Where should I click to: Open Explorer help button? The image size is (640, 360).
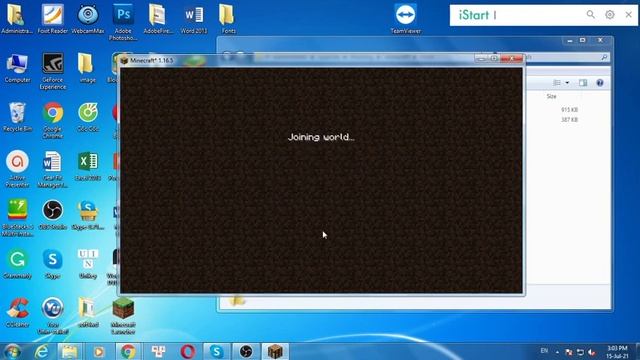[x=600, y=83]
